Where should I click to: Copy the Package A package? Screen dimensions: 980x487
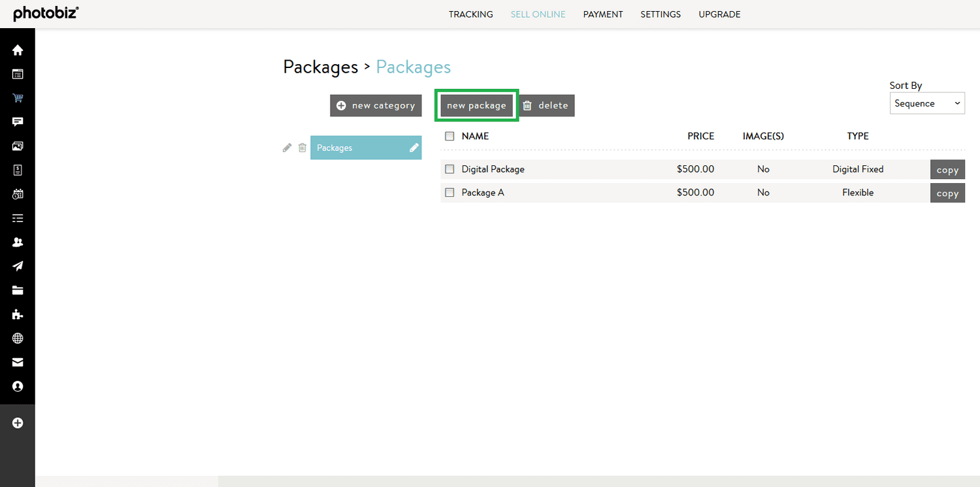[947, 192]
